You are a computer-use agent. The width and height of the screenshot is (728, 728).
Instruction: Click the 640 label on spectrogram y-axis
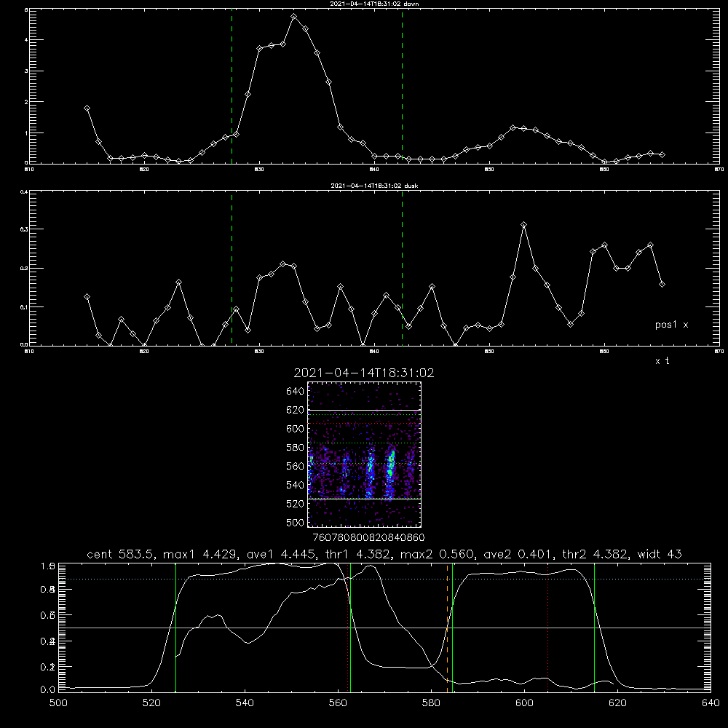(296, 392)
